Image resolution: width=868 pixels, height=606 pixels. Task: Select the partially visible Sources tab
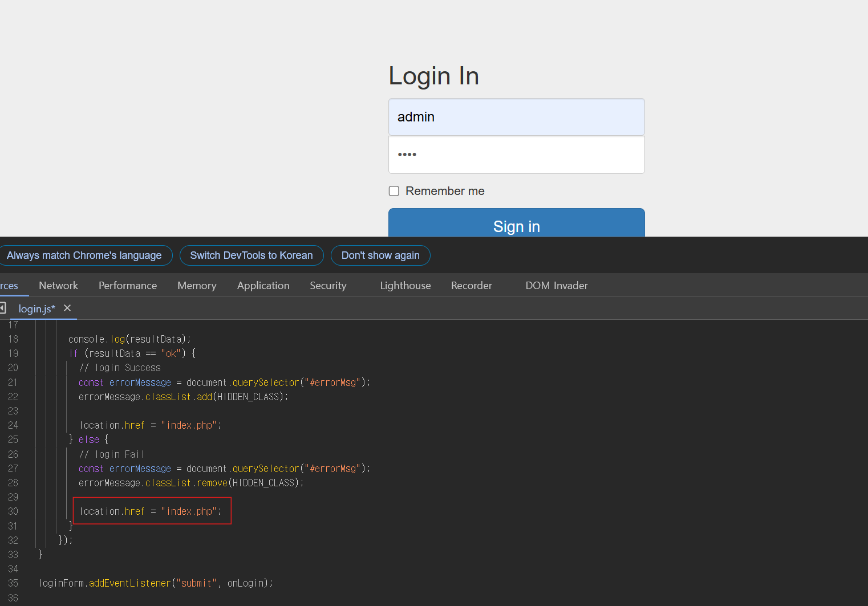(x=10, y=286)
